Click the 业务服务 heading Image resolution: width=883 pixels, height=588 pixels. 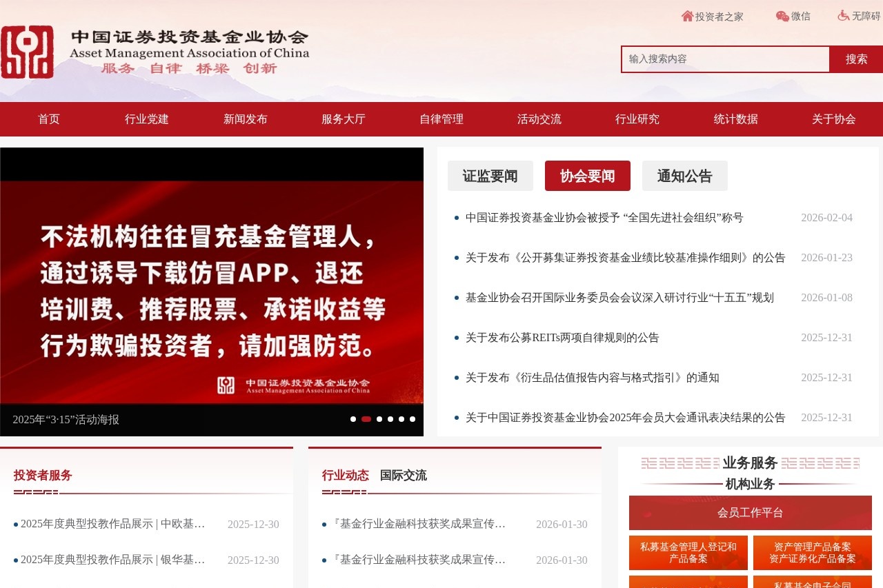click(751, 463)
